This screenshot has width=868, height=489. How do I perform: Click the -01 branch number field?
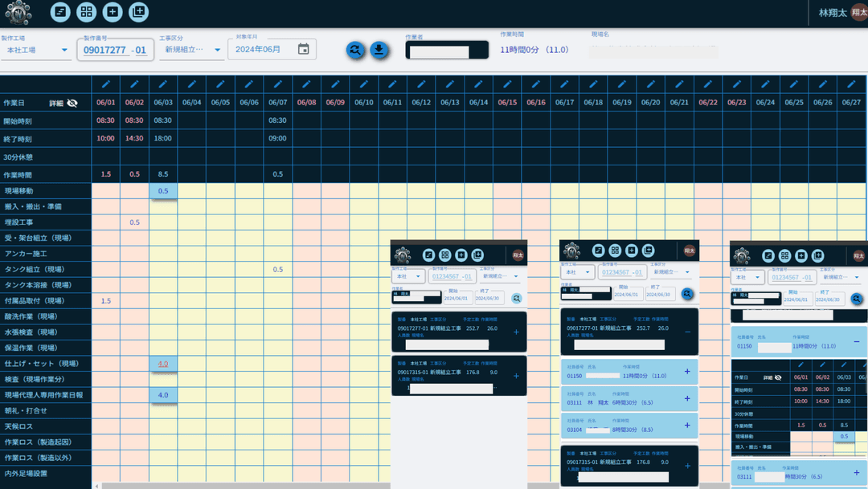(140, 50)
